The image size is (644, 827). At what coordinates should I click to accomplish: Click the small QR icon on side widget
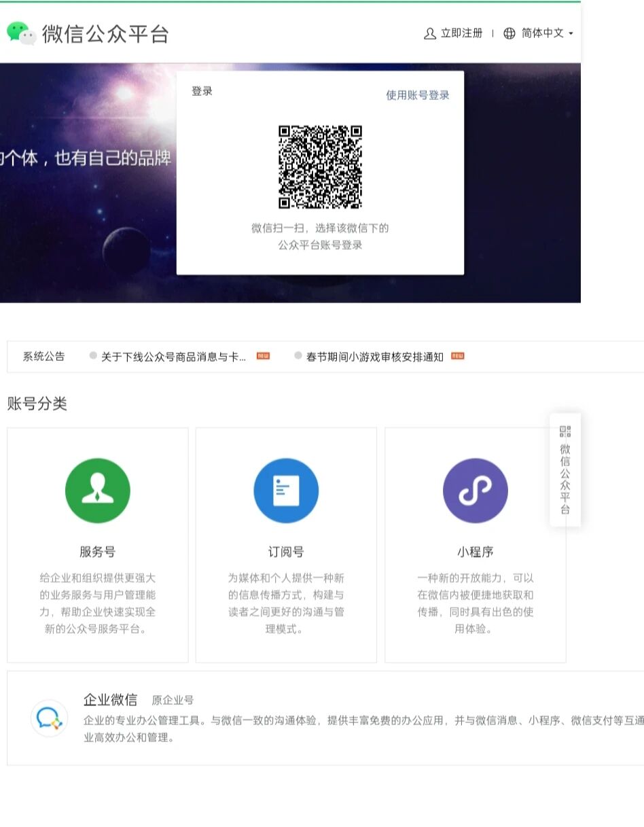565,432
